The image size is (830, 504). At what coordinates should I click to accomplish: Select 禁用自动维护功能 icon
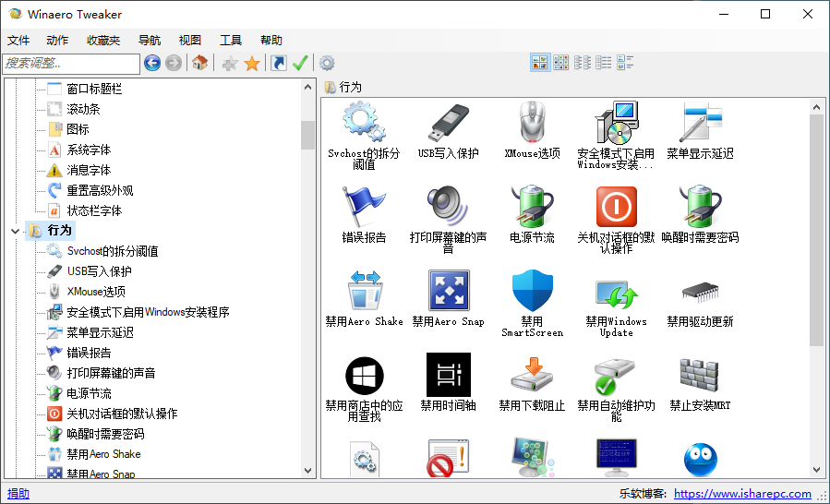(x=614, y=377)
